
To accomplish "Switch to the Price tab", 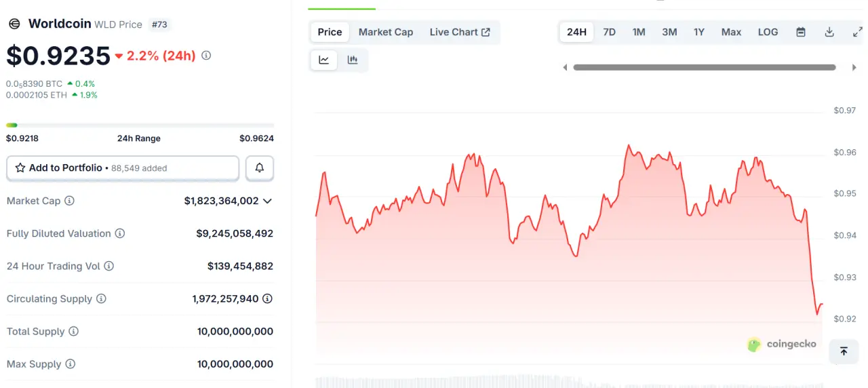I will [x=330, y=32].
